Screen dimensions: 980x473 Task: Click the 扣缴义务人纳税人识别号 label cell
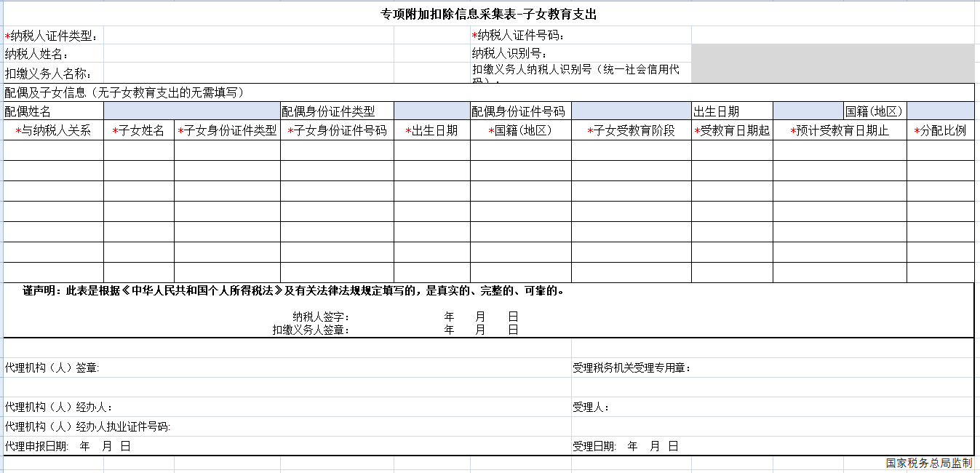coord(581,73)
